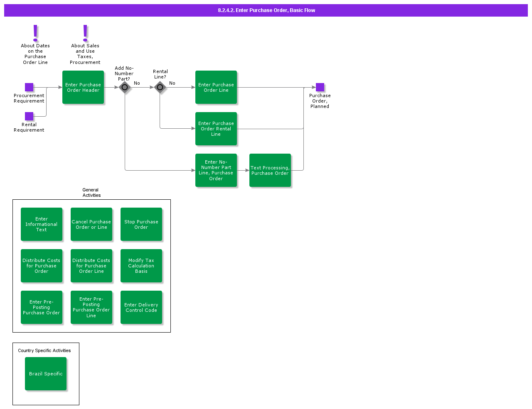Click the Rental Line decision diamond
The width and height of the screenshot is (532, 409).
[160, 87]
